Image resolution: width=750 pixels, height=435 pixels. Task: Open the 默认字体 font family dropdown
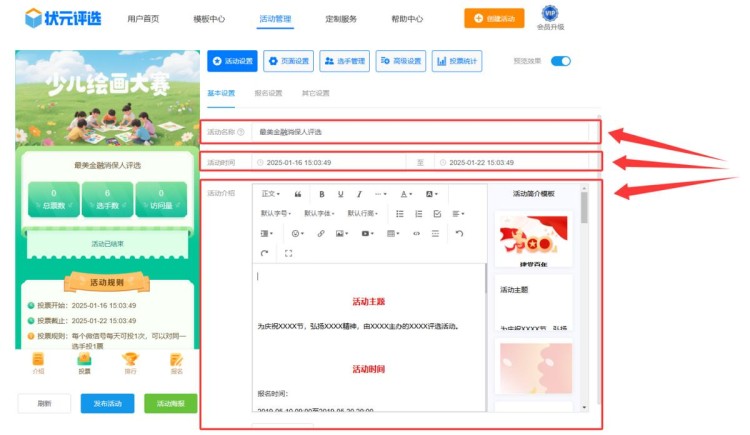point(319,214)
